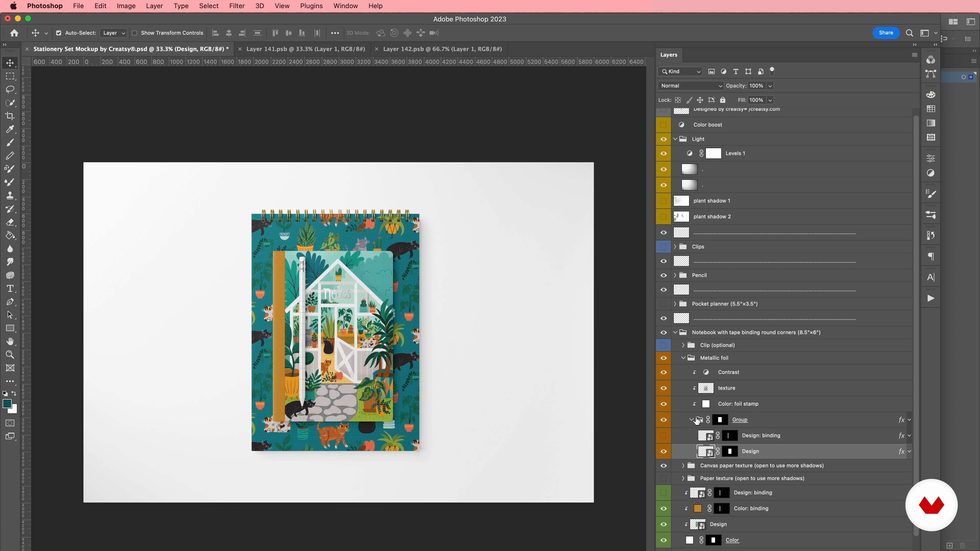Show the Color boost layer

click(664, 125)
